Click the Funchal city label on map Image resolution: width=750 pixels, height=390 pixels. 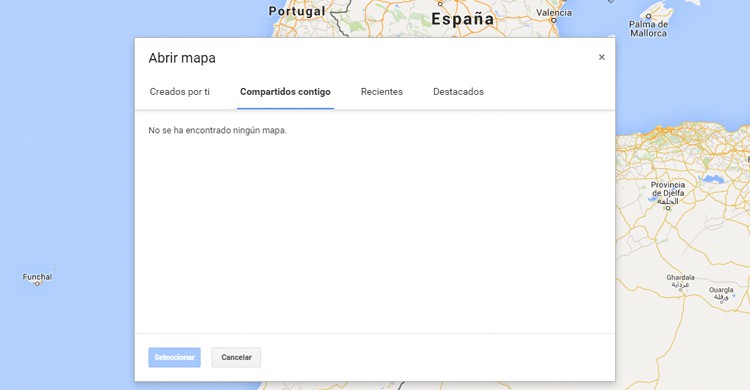(x=37, y=277)
